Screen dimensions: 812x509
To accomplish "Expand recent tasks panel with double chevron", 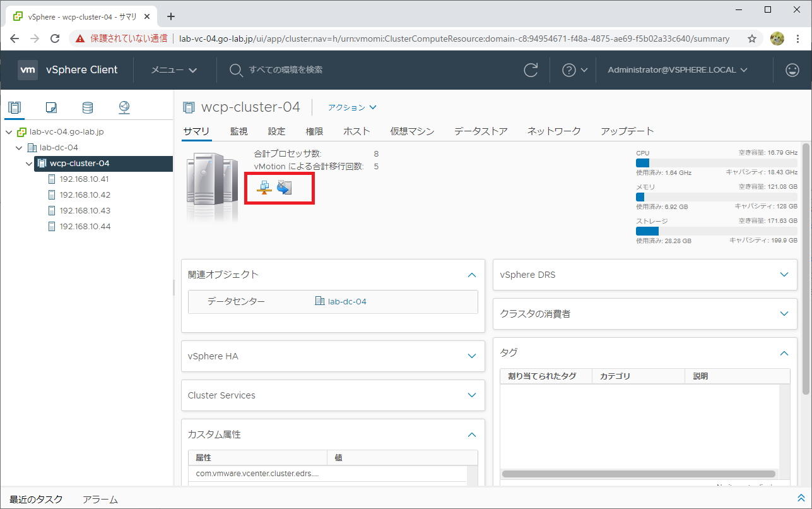I will [x=801, y=498].
